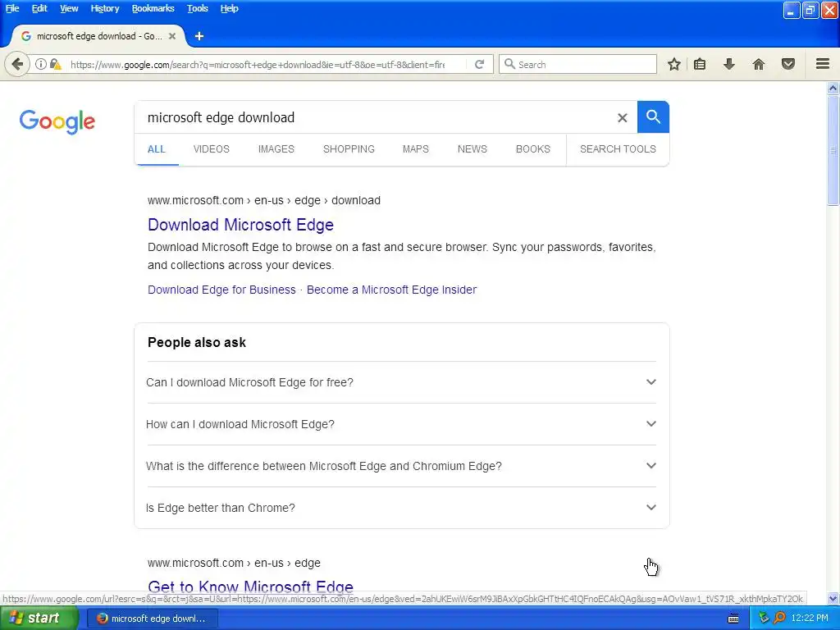Bookmark this page with the star icon

click(674, 64)
